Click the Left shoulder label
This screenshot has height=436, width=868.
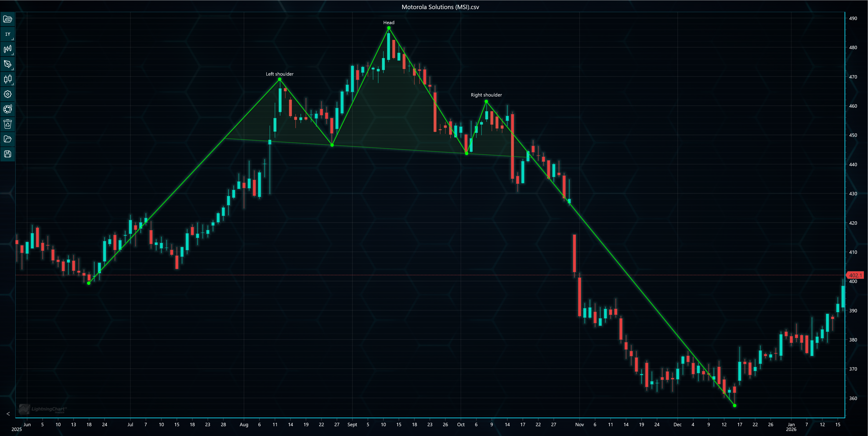point(280,74)
